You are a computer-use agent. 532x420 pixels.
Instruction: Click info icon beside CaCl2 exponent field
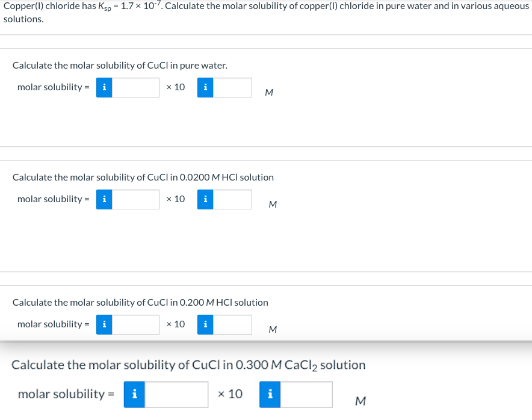pos(270,395)
